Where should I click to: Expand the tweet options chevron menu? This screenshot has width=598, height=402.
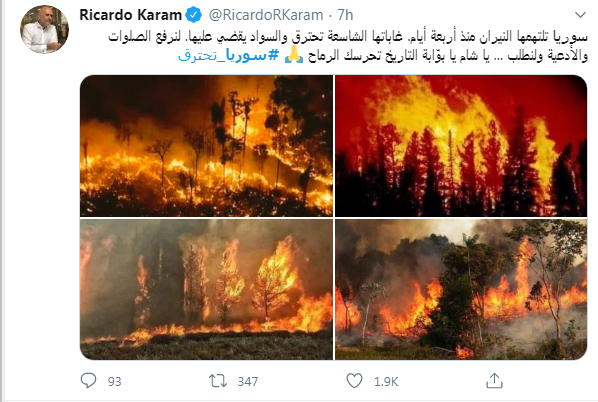[x=580, y=15]
